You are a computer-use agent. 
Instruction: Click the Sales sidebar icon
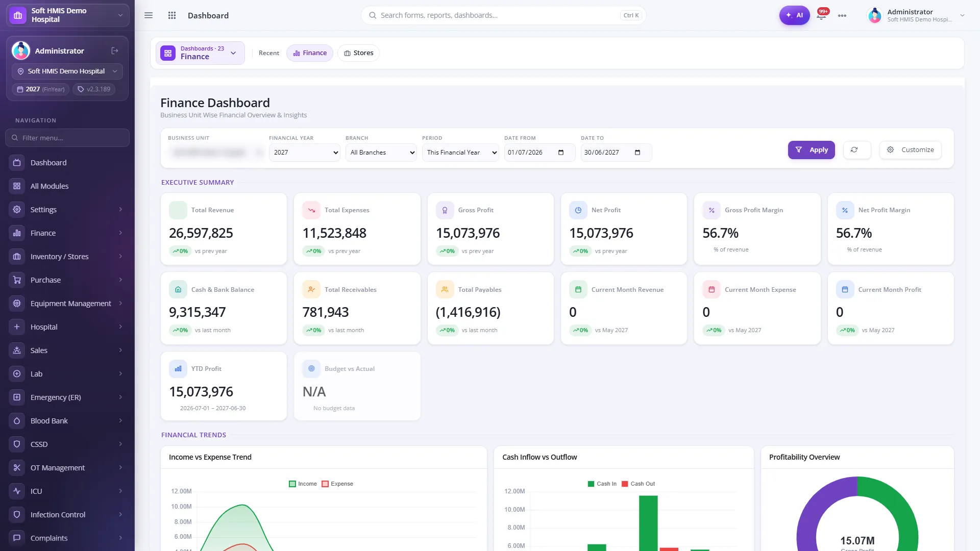[17, 350]
